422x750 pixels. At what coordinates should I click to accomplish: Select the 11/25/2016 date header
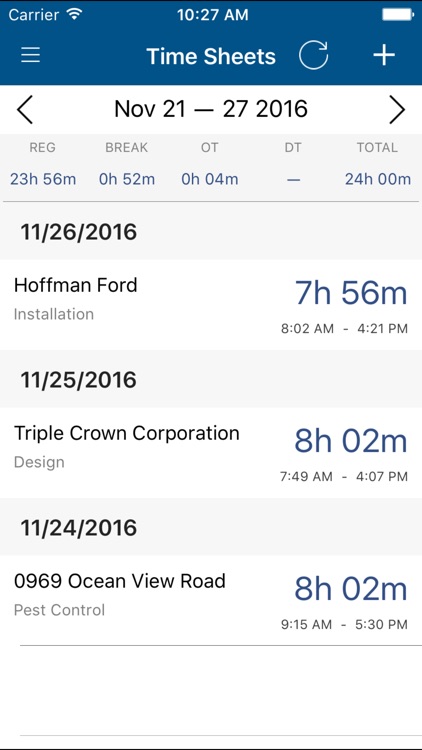tap(211, 379)
